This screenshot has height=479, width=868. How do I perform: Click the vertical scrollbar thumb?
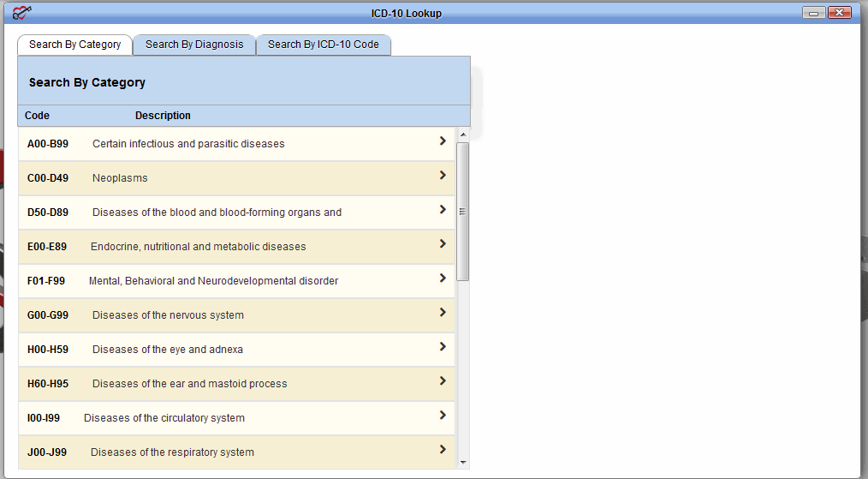[x=463, y=212]
